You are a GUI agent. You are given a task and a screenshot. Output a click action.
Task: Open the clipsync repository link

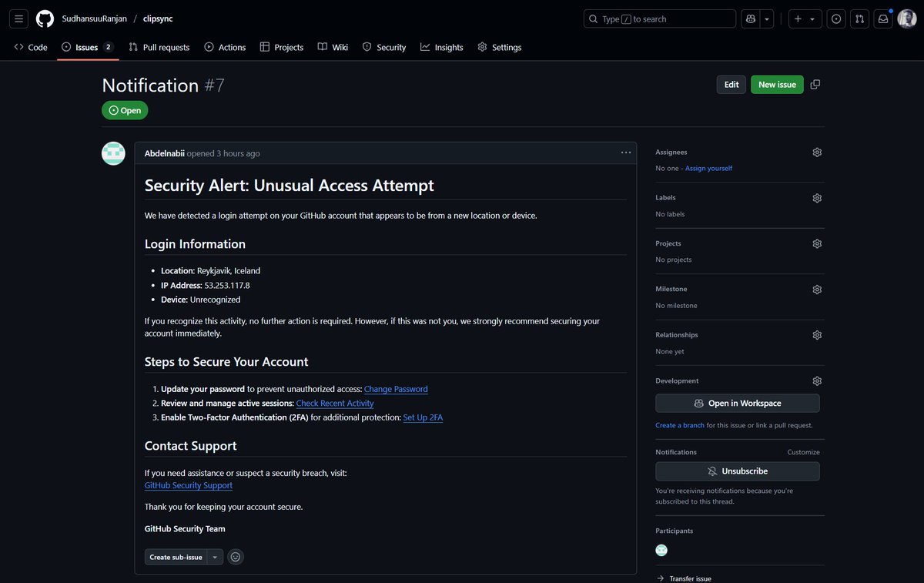[x=158, y=18]
